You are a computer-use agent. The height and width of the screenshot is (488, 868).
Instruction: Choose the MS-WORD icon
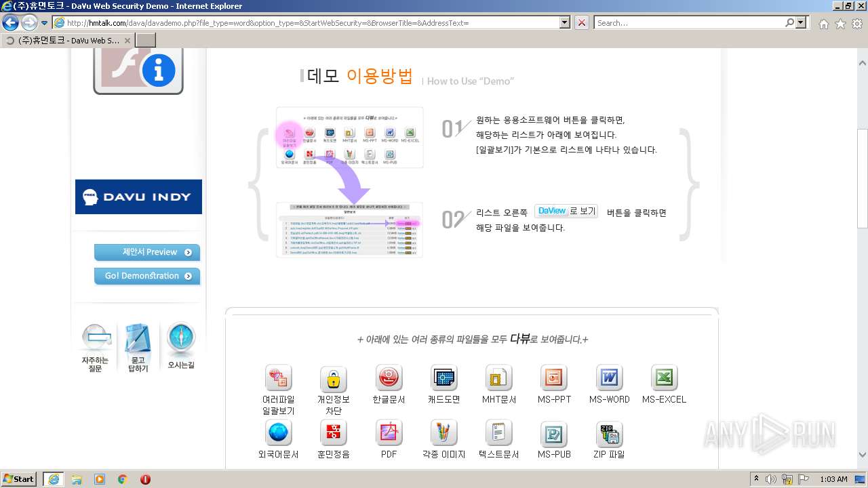point(609,378)
